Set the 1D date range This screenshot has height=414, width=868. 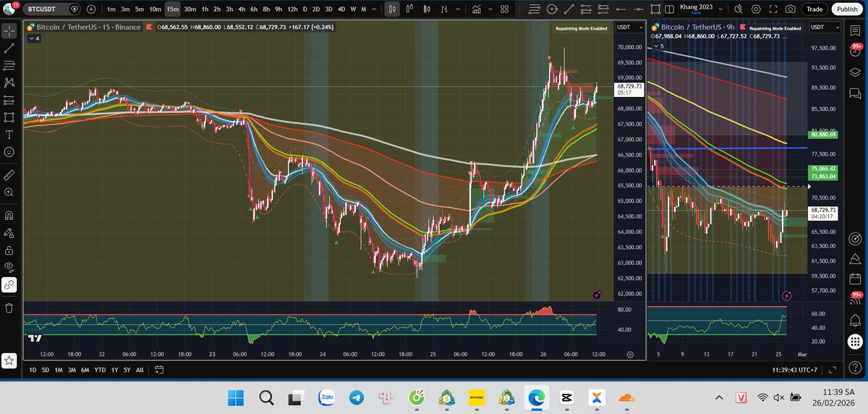pyautogui.click(x=33, y=370)
